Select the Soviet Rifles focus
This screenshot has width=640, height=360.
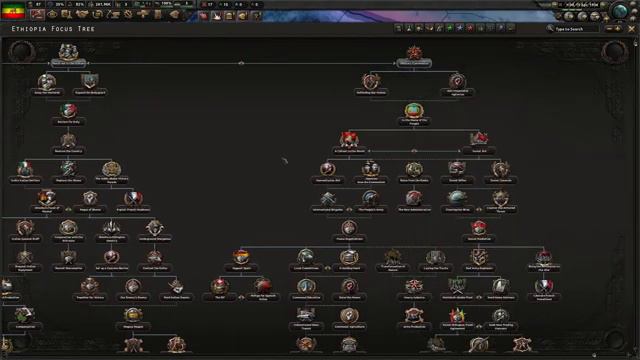[x=457, y=172]
